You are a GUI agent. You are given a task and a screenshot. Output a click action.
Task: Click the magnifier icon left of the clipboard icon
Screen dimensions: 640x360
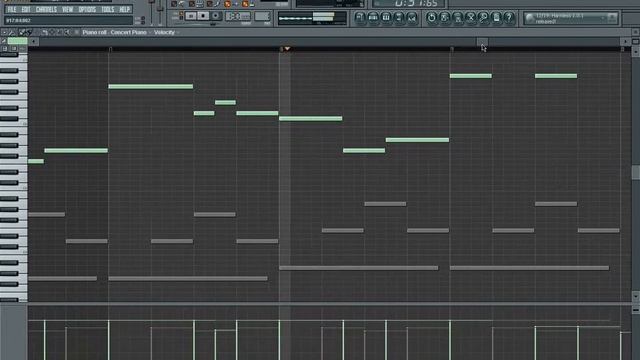click(483, 17)
